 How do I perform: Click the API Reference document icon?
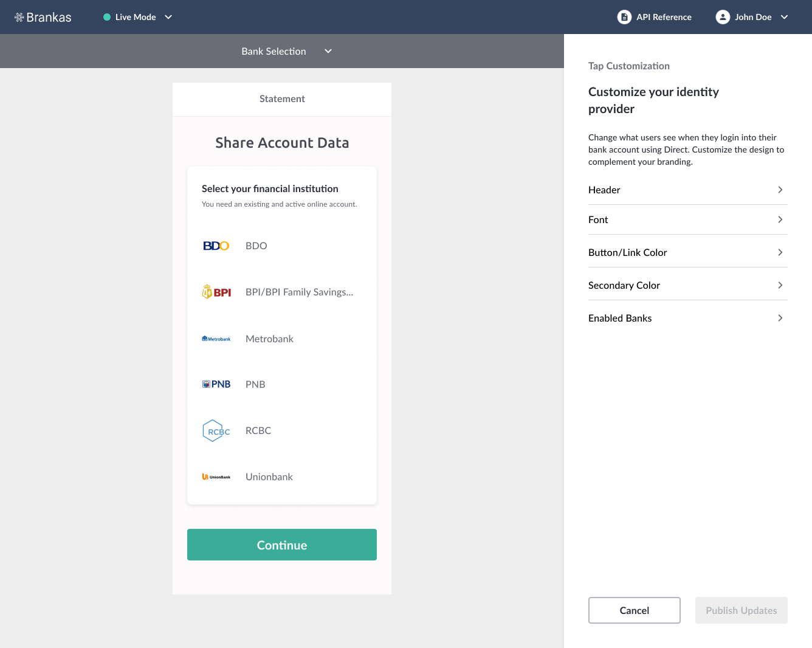[624, 17]
